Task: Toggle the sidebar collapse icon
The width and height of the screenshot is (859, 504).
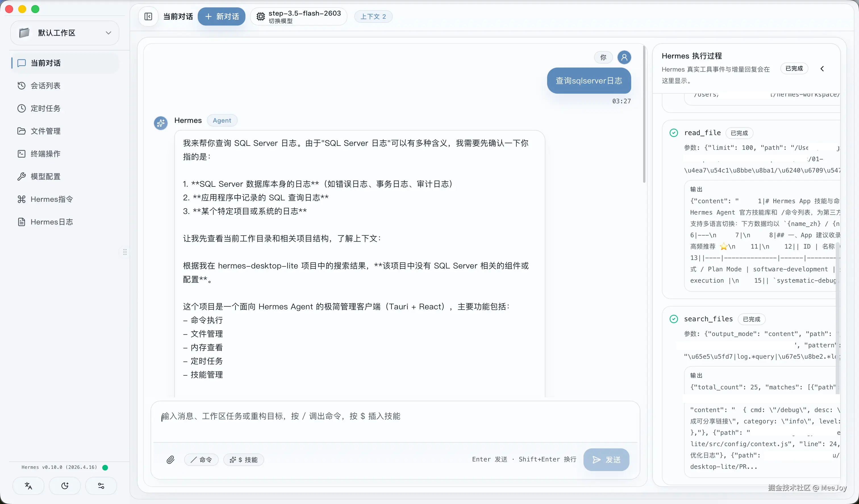Action: coord(148,16)
